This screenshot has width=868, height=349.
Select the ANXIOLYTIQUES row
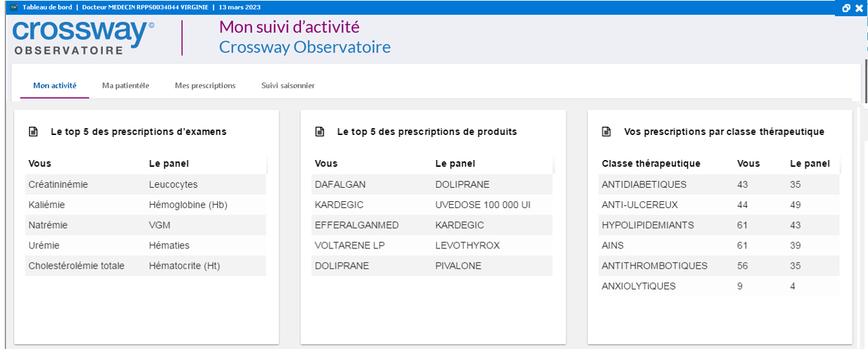coord(639,286)
